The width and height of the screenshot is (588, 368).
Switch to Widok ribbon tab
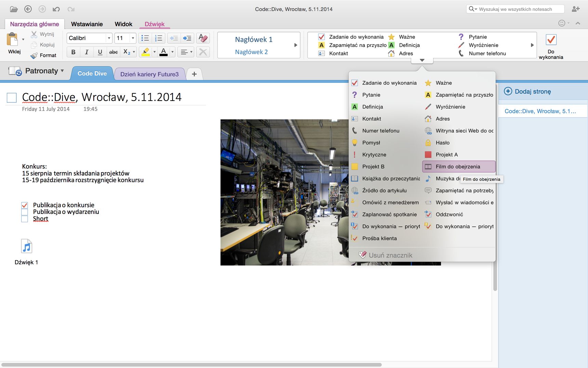[x=123, y=24]
